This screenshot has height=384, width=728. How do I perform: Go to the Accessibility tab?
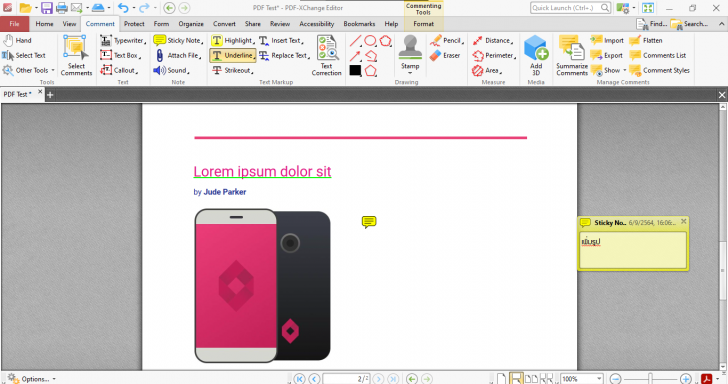point(317,24)
